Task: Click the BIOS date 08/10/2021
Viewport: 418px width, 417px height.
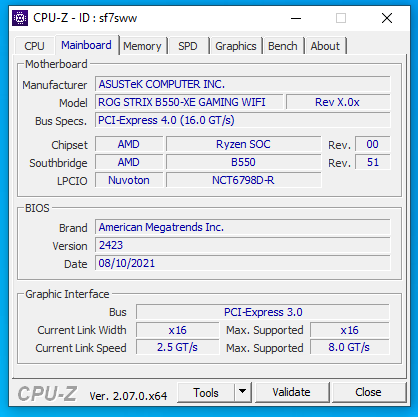Action: coord(243,263)
